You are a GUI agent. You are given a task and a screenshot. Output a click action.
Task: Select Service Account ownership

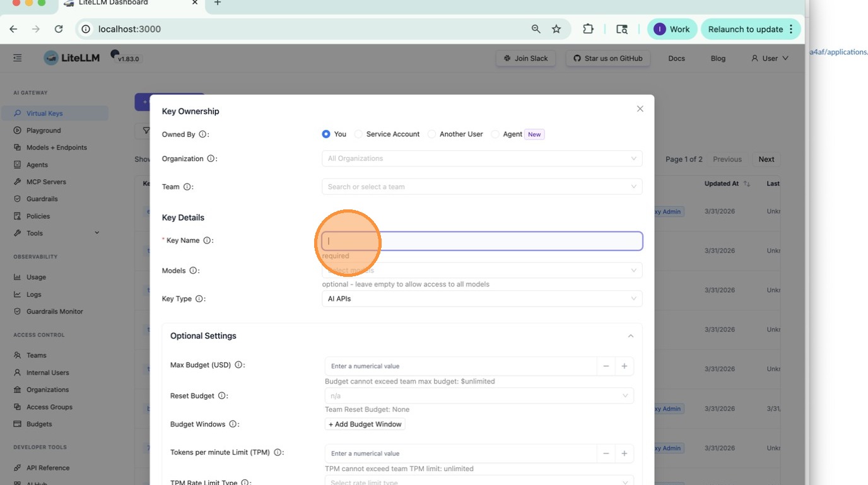click(358, 134)
